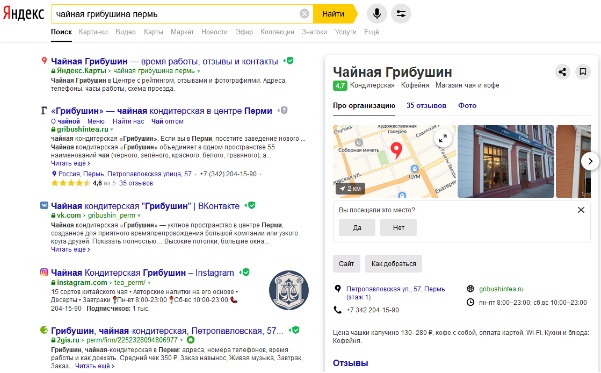
Task: Click the voice search microphone icon
Action: point(376,14)
